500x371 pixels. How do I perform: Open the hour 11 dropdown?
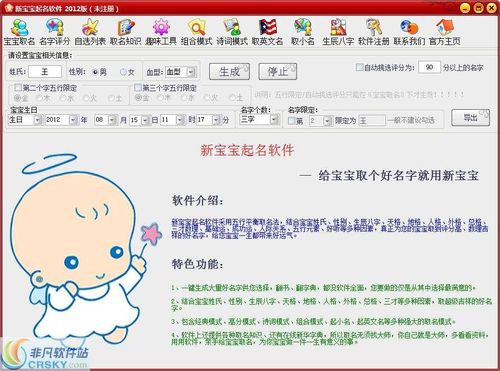180,120
